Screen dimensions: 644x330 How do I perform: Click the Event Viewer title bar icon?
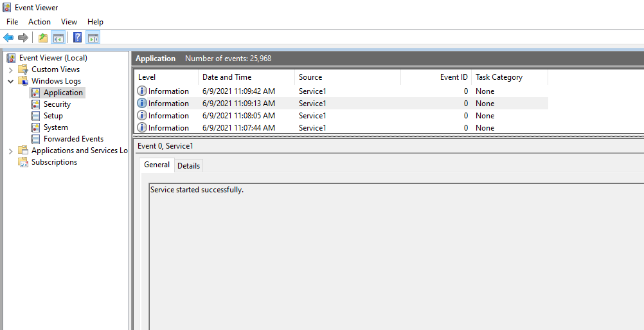[7, 7]
